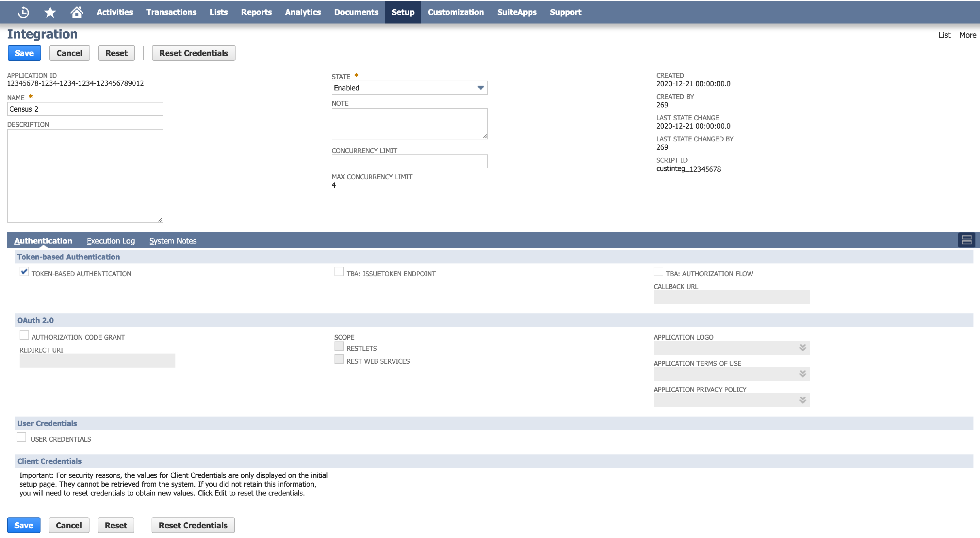
Task: Open the Customization menu
Action: pyautogui.click(x=455, y=12)
